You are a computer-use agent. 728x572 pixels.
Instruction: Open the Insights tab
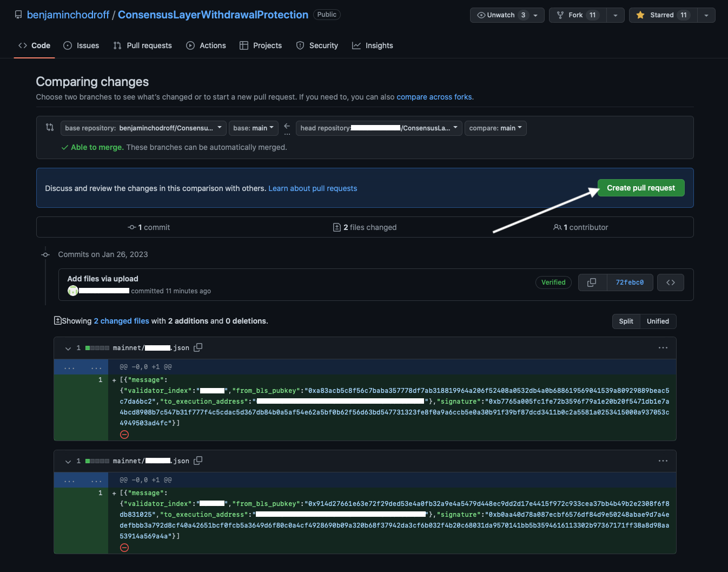373,45
